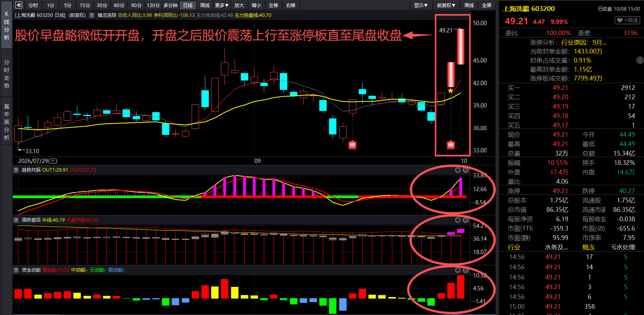
Task: Collapse the left panel using the arrow icon
Action: pyautogui.click(x=18, y=5)
